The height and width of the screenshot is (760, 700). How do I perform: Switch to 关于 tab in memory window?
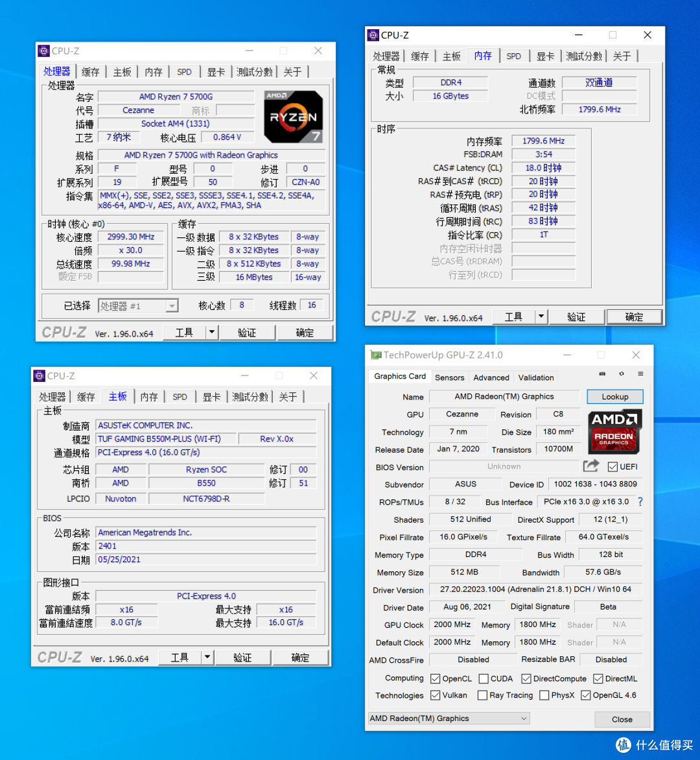[x=622, y=56]
